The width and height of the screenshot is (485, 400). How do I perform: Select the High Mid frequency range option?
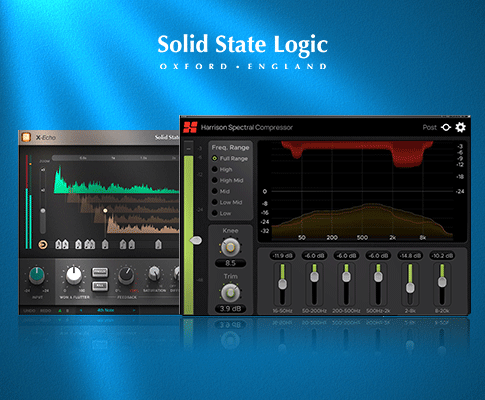228,180
